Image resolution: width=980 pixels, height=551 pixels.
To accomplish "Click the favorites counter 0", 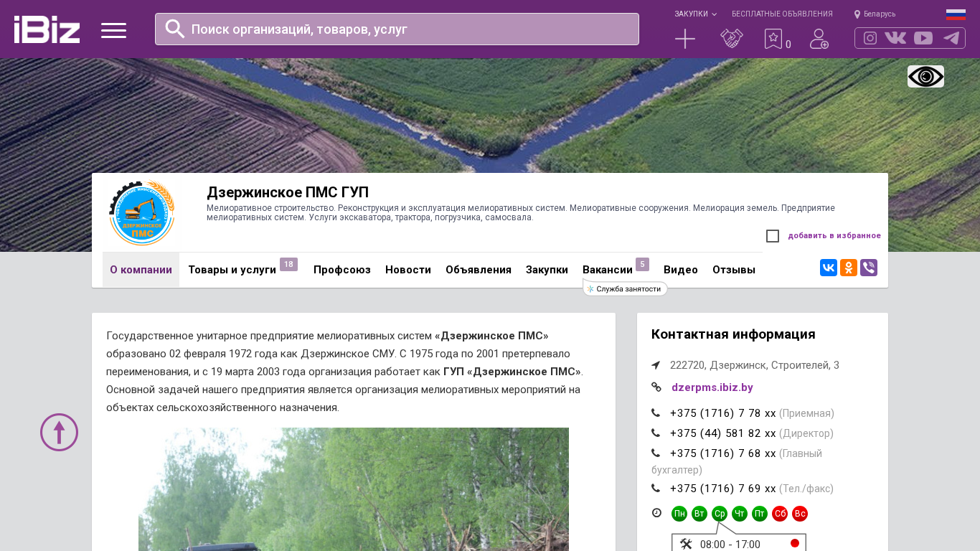I will pyautogui.click(x=788, y=44).
